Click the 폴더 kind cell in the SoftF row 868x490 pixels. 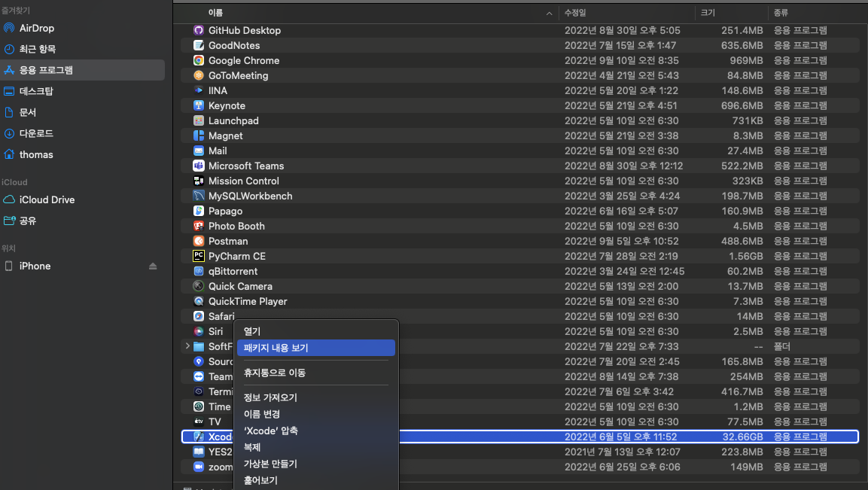pyautogui.click(x=781, y=346)
